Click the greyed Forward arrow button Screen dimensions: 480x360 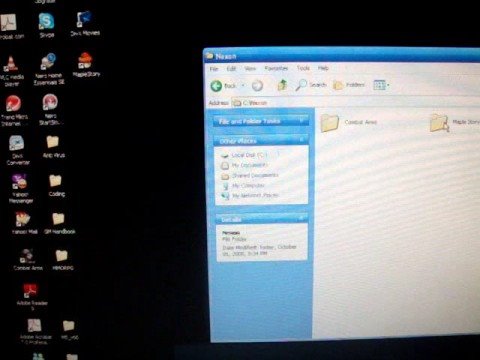click(257, 86)
